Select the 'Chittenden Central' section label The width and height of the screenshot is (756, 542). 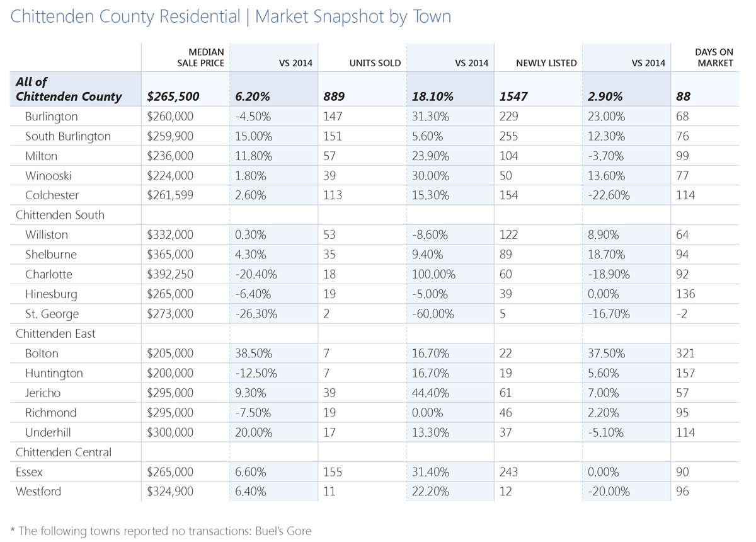(x=64, y=453)
